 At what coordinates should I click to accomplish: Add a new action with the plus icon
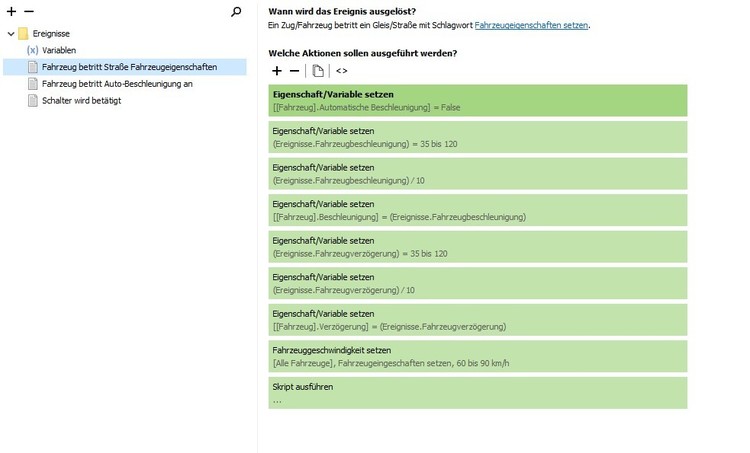click(278, 71)
